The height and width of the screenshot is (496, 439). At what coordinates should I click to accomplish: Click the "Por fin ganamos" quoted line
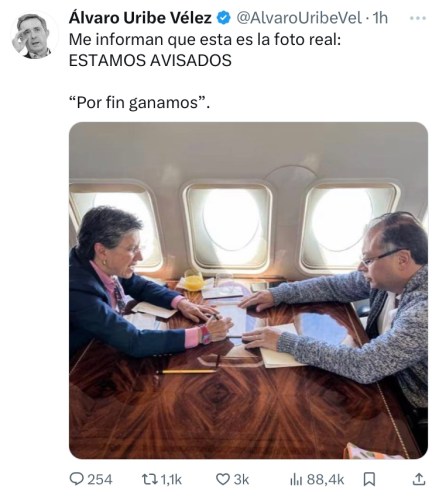point(139,102)
